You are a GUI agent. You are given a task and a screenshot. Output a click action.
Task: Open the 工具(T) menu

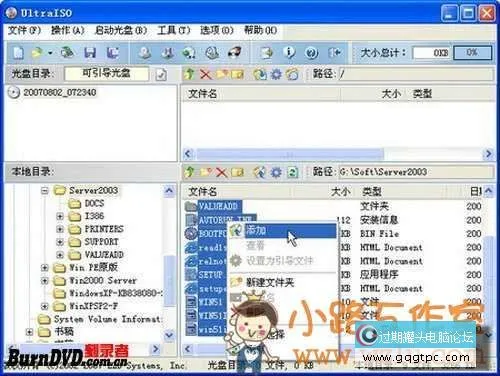173,30
